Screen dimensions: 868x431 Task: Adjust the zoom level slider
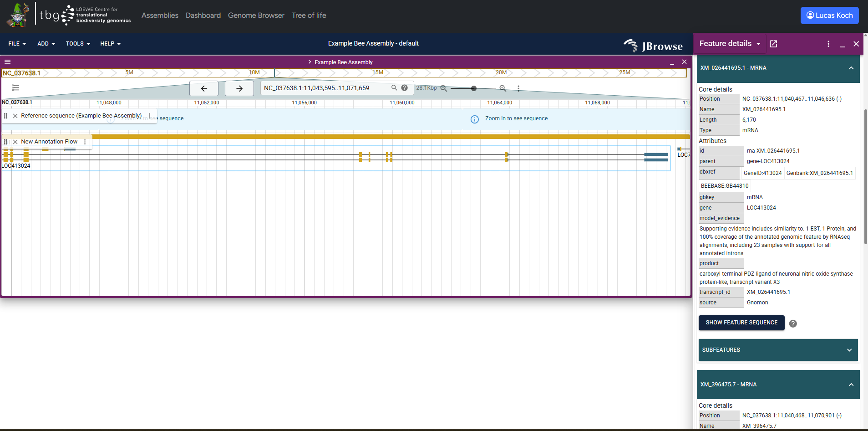tap(473, 88)
